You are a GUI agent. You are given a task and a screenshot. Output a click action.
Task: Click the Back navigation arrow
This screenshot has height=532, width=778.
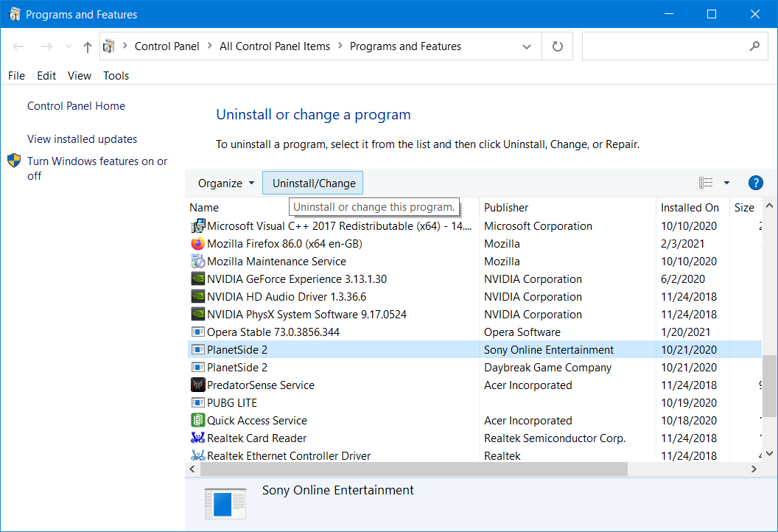[18, 46]
